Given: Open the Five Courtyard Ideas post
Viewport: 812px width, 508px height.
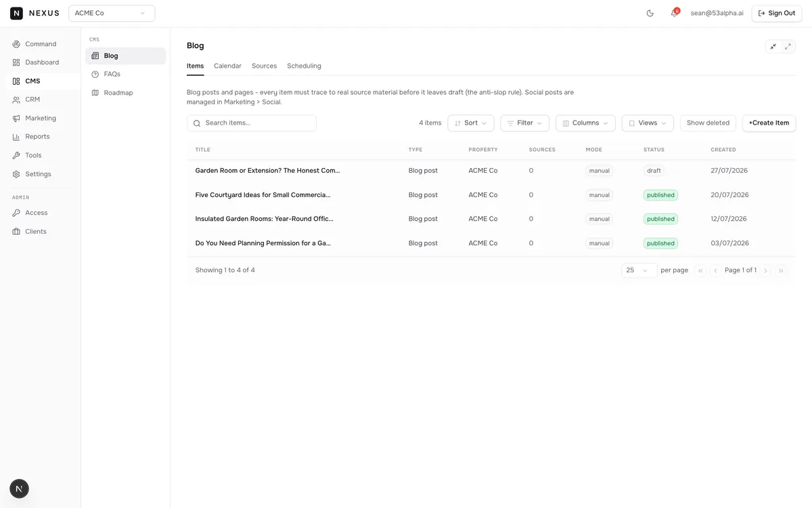Looking at the screenshot, I should click(x=263, y=195).
